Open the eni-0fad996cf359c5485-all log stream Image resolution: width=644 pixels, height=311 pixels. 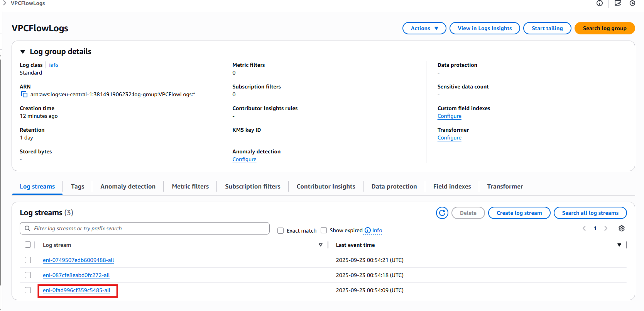pos(76,291)
